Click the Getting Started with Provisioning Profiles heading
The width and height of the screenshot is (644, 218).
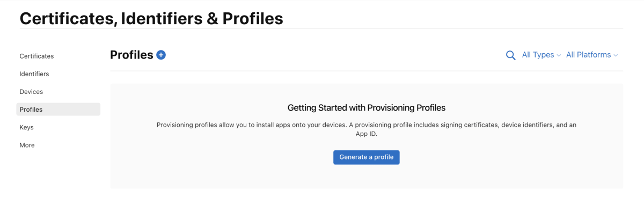tap(367, 107)
